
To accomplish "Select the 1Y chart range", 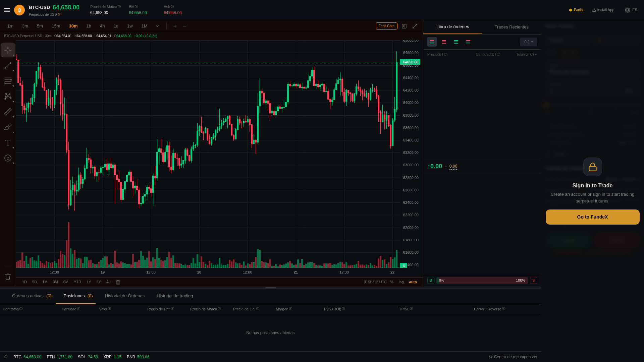I will pos(89,282).
